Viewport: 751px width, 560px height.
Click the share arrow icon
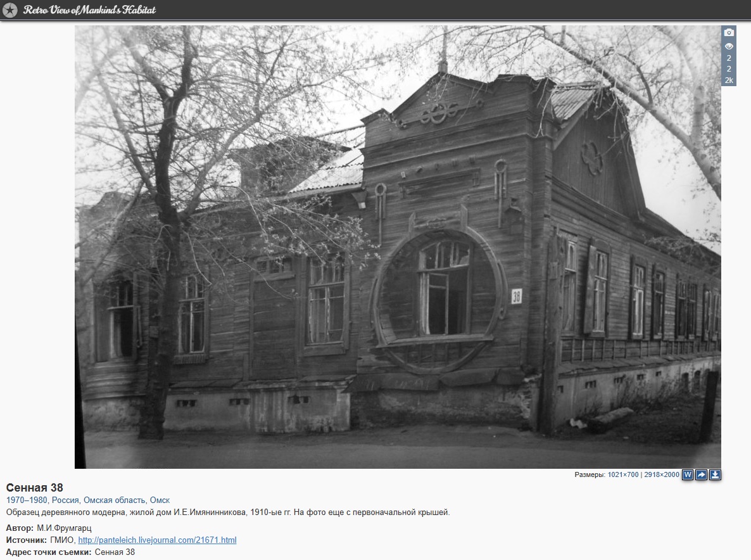point(701,474)
